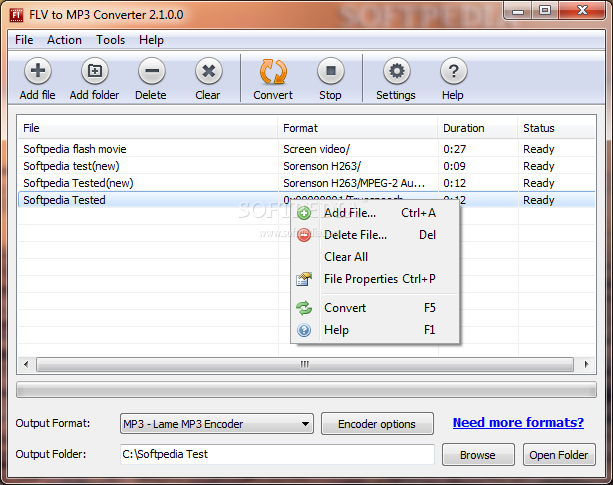Open the File menu
This screenshot has width=613, height=485.
click(x=24, y=40)
